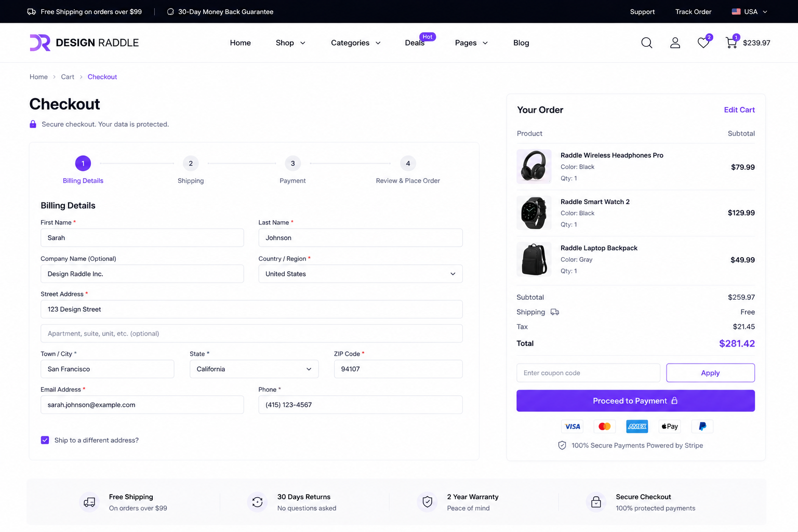Click the Amex payment icon
The width and height of the screenshot is (798, 532).
[637, 427]
